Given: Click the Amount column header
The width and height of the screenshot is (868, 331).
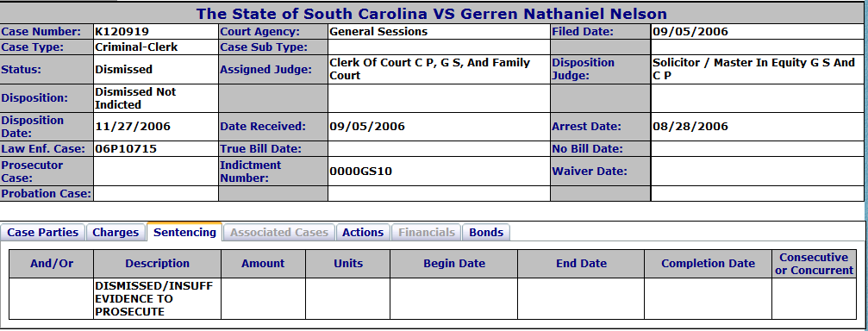Looking at the screenshot, I should [263, 264].
